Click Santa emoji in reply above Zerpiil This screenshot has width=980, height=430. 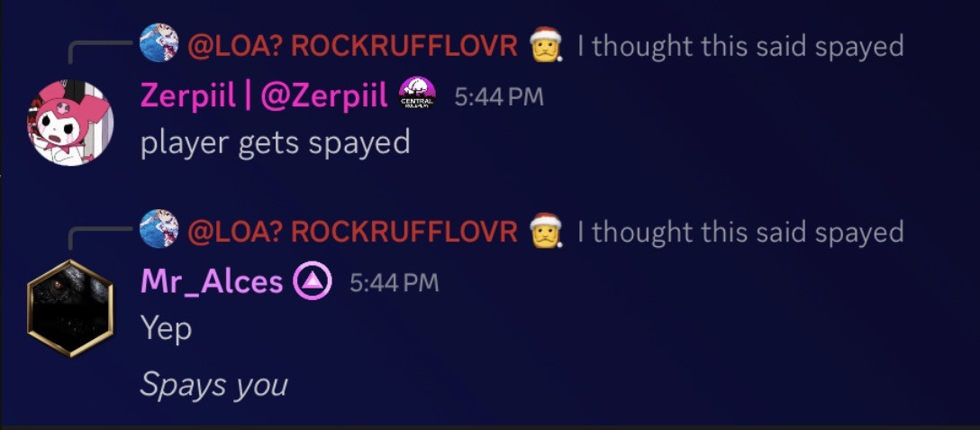[x=546, y=44]
